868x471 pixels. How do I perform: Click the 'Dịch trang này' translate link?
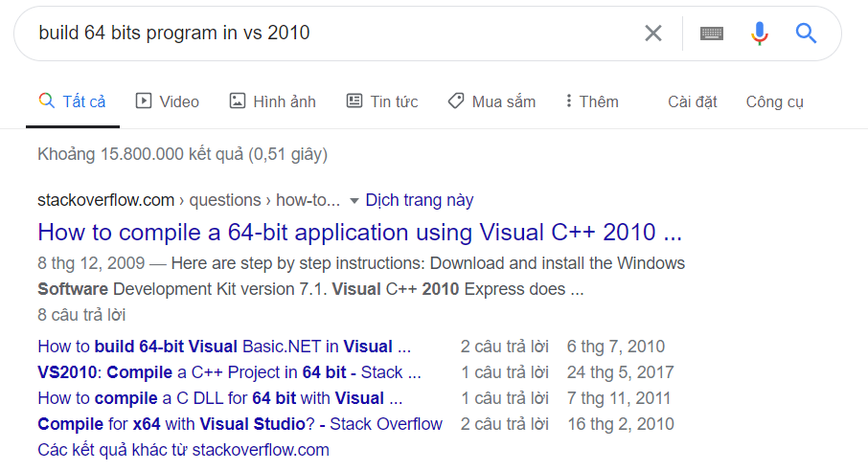(x=420, y=200)
